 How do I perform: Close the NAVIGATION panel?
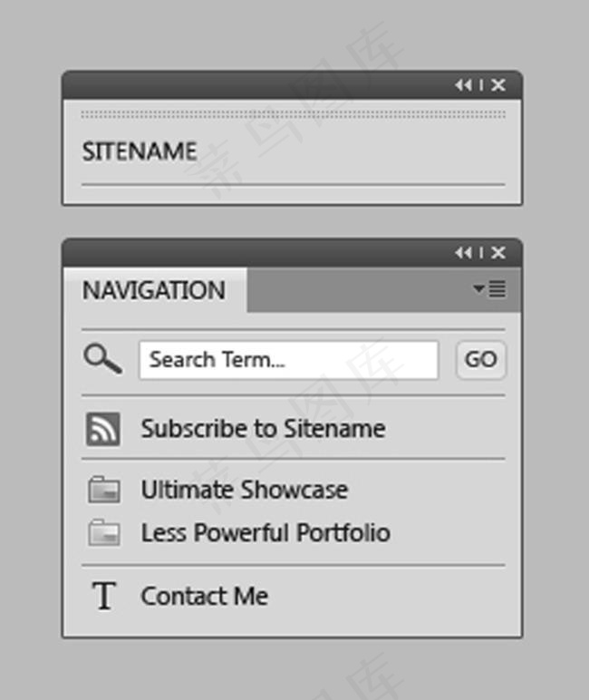(x=497, y=253)
